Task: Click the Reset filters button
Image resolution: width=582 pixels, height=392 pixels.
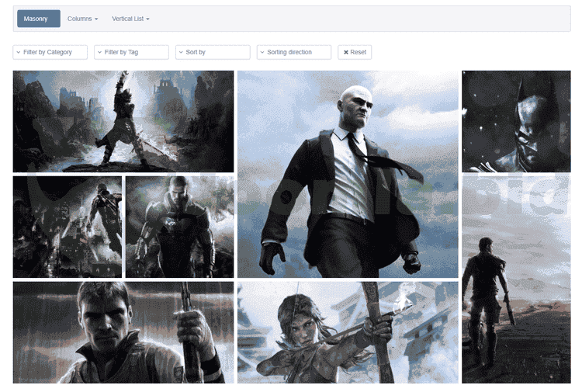Action: (355, 52)
